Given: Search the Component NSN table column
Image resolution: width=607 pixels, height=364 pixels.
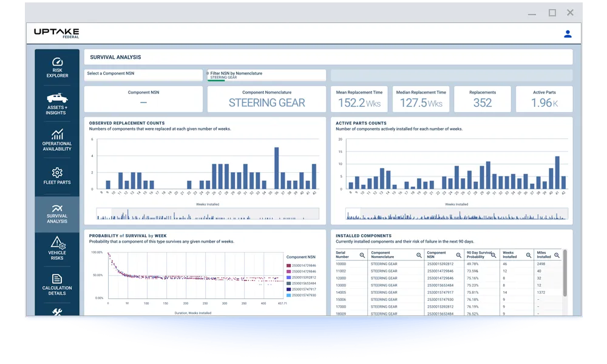Looking at the screenshot, I should (458, 255).
